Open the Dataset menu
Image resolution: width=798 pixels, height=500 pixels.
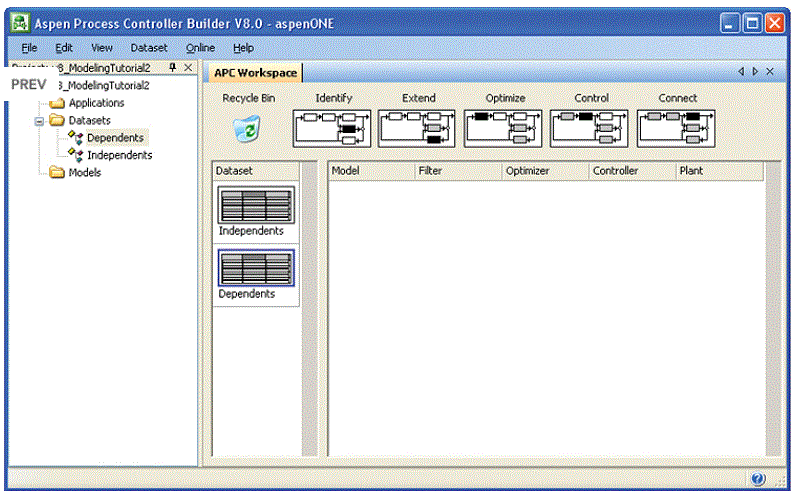pyautogui.click(x=149, y=48)
